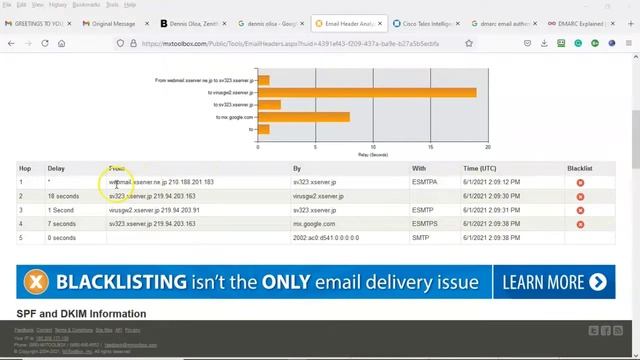Screen dimensions: 640x360
Task: Click the BLACKLISTING email delivery banner
Action: point(254,282)
